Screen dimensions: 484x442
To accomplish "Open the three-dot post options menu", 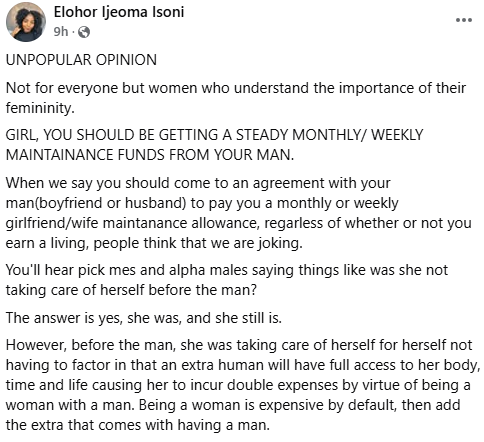I will 464,20.
